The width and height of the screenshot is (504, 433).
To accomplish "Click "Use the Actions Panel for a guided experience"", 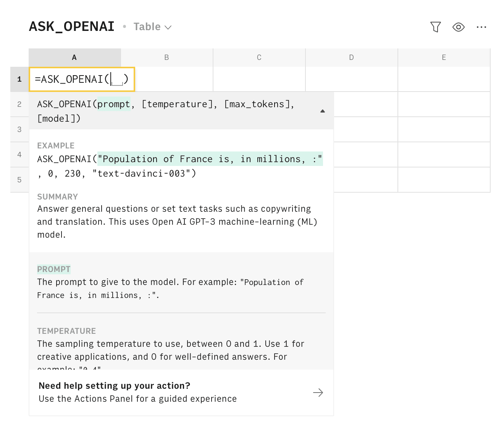I will pyautogui.click(x=137, y=399).
